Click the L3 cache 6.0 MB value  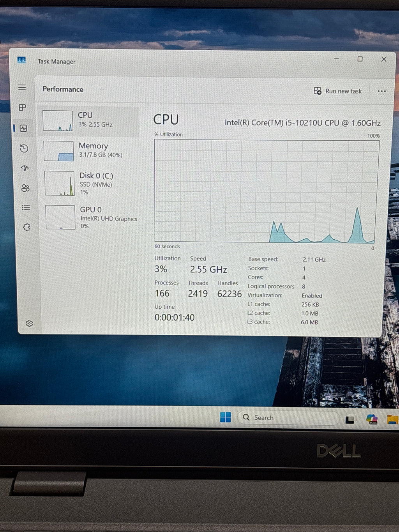[309, 322]
